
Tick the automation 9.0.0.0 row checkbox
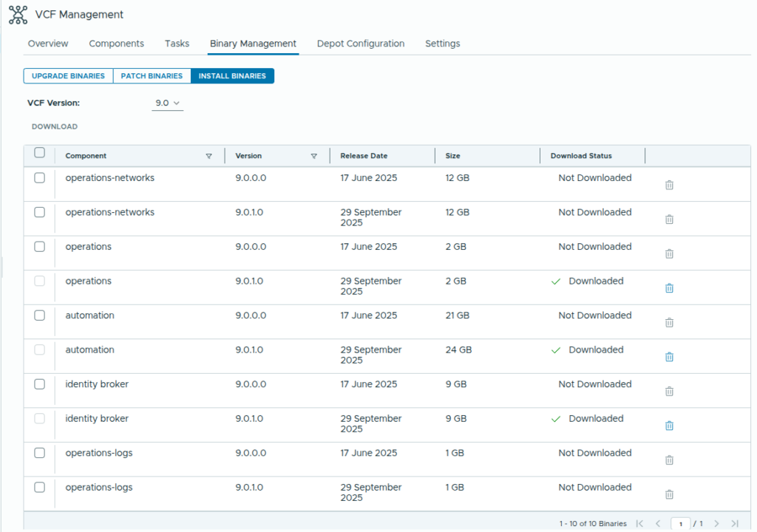40,316
